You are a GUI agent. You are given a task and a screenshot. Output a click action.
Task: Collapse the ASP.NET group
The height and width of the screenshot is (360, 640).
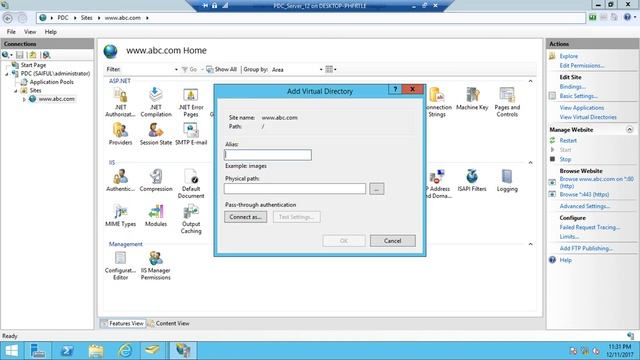[530, 81]
